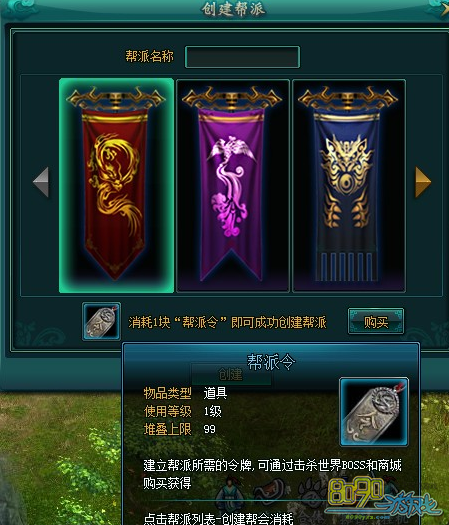Image resolution: width=449 pixels, height=525 pixels.
Task: Click the small 帮派令 token icon
Action: pyautogui.click(x=101, y=321)
